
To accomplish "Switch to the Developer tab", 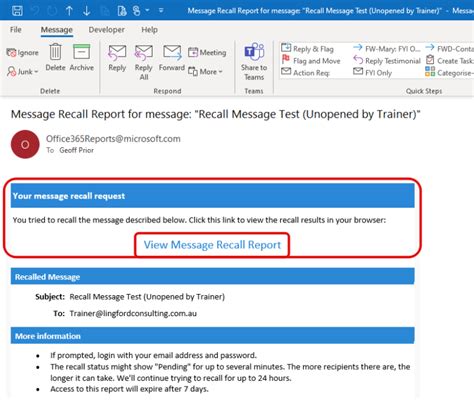I will [x=107, y=30].
